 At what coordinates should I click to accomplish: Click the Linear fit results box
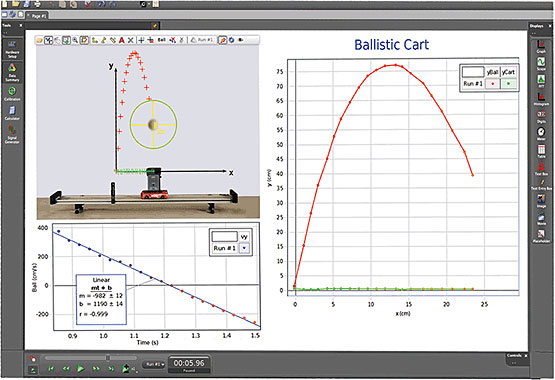[x=101, y=299]
